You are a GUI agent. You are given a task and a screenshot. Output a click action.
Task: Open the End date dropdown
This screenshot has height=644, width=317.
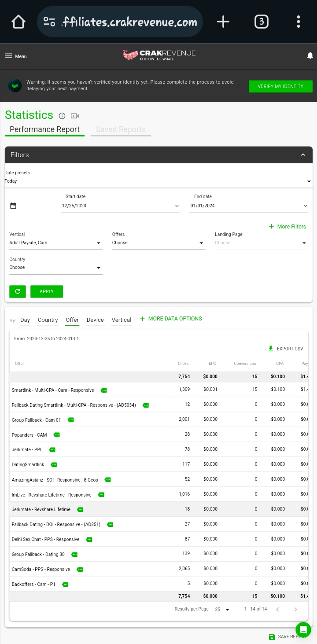(x=249, y=206)
